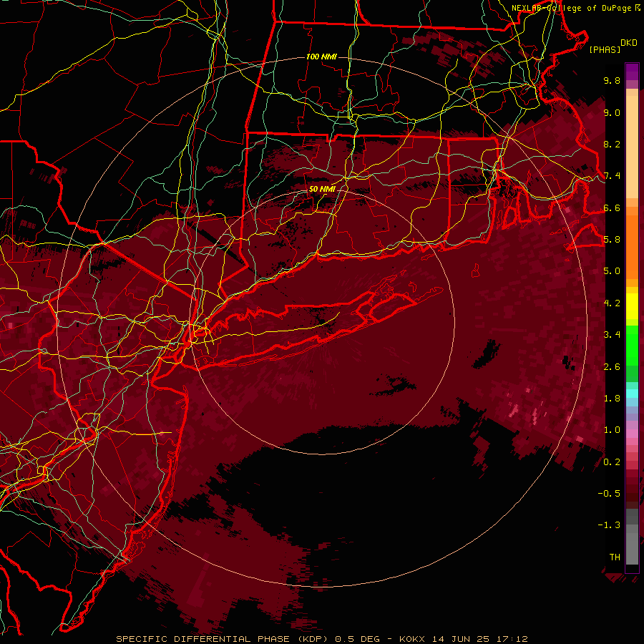Click the 9.0 color scale value
This screenshot has height=644, width=644.
612,112
